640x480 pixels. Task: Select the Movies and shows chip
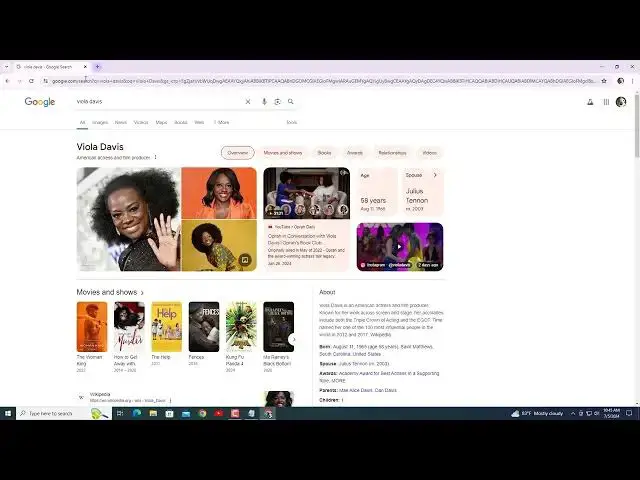tap(283, 153)
